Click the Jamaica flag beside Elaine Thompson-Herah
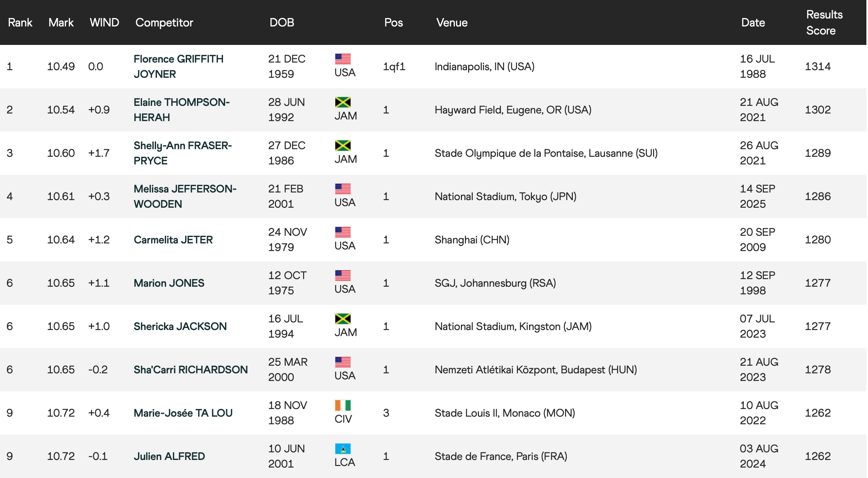Image resolution: width=868 pixels, height=478 pixels. [x=343, y=102]
